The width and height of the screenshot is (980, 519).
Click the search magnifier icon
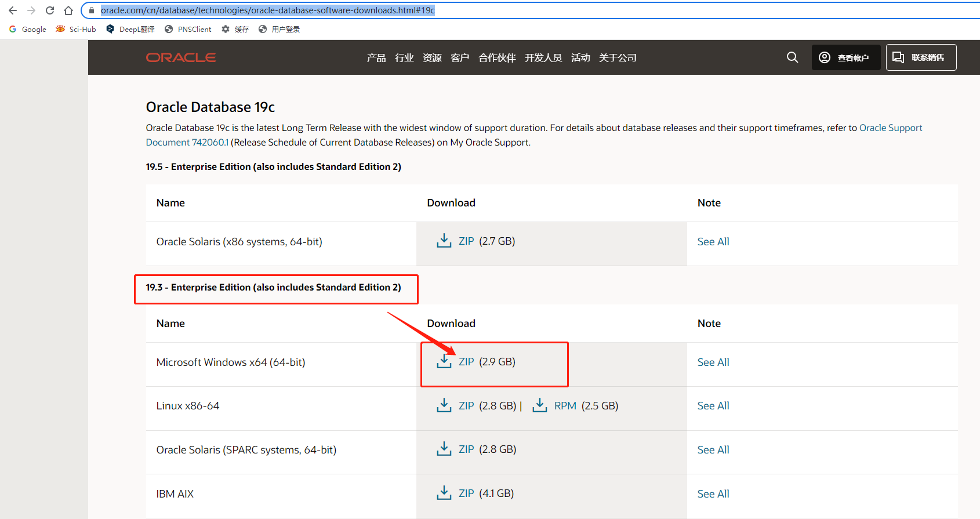click(x=792, y=57)
